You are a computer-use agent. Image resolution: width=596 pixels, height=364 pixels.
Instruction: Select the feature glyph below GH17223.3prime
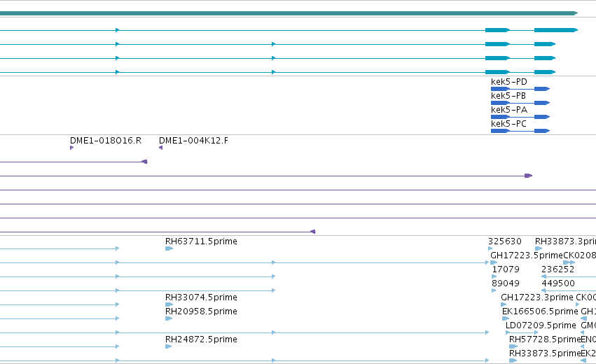504,304
